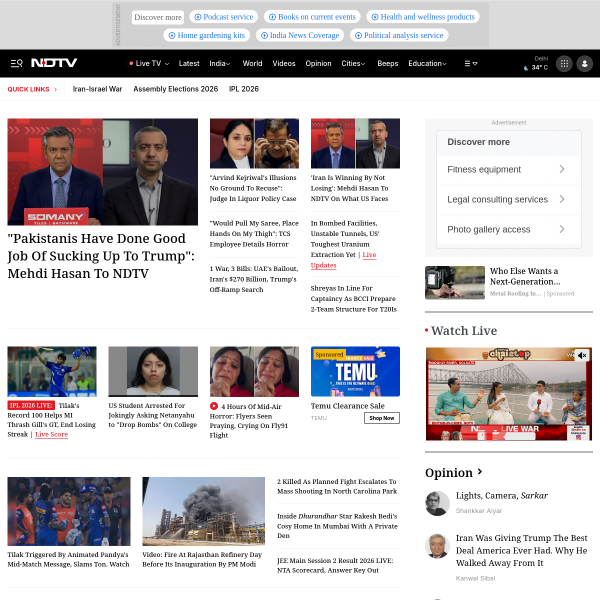Image resolution: width=600 pixels, height=600 pixels.
Task: Click IPL 2026 LIVE red badge
Action: (x=31, y=405)
